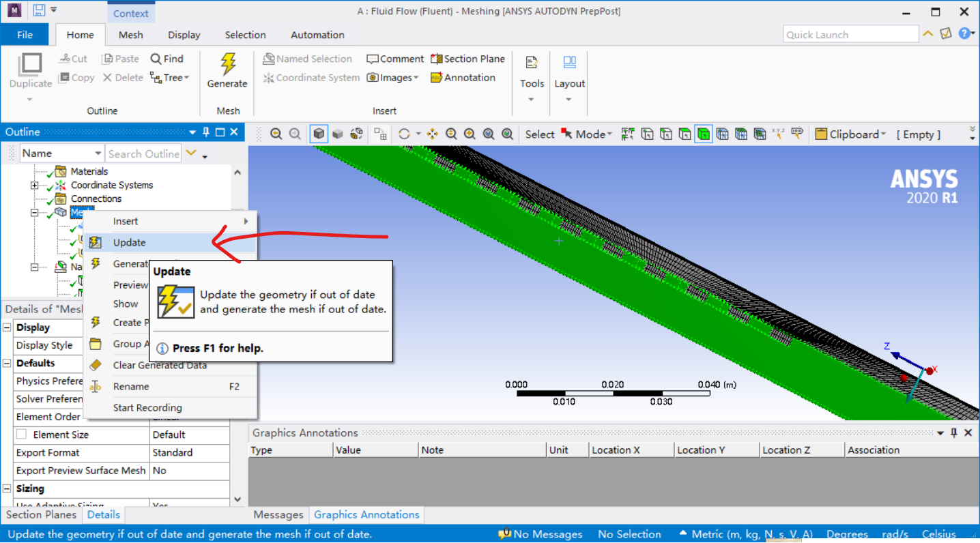Click the Context tab header
Viewport: 980px width, 543px height.
[x=131, y=13]
